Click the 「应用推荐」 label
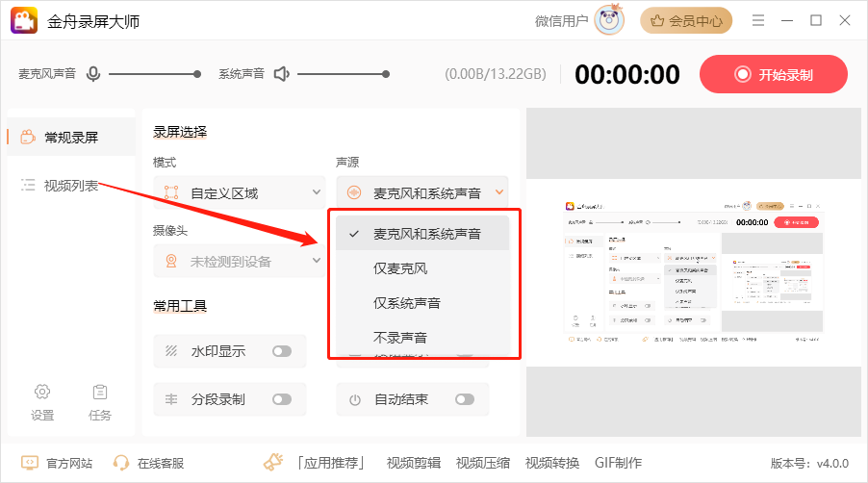Viewport: 868px width, 483px height. (x=330, y=463)
